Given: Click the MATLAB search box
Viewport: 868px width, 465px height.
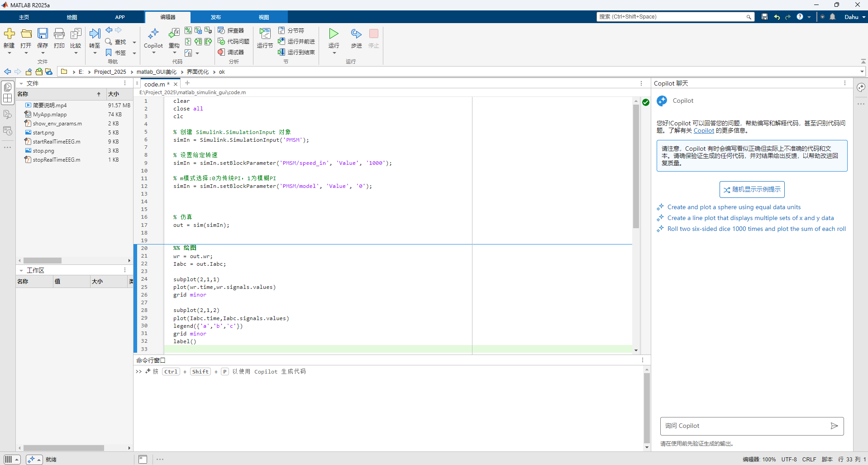Looking at the screenshot, I should pos(675,17).
